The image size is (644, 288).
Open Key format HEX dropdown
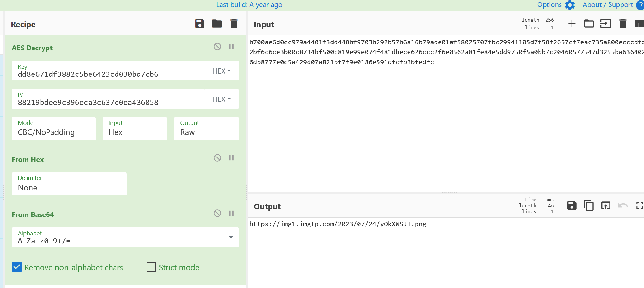click(x=222, y=71)
